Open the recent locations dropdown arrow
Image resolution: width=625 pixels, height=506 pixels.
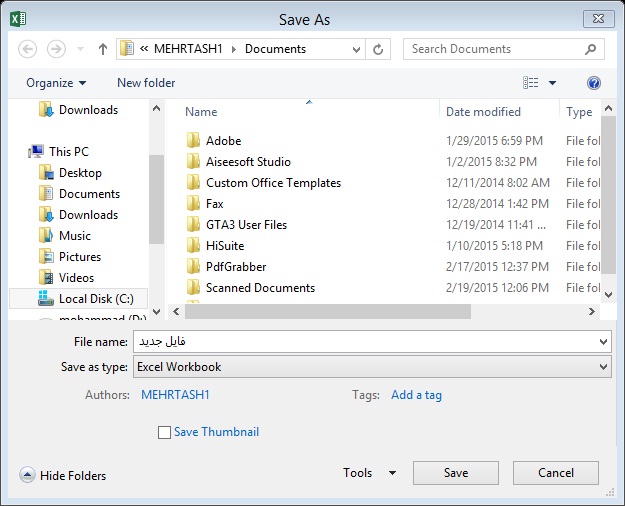tap(81, 49)
